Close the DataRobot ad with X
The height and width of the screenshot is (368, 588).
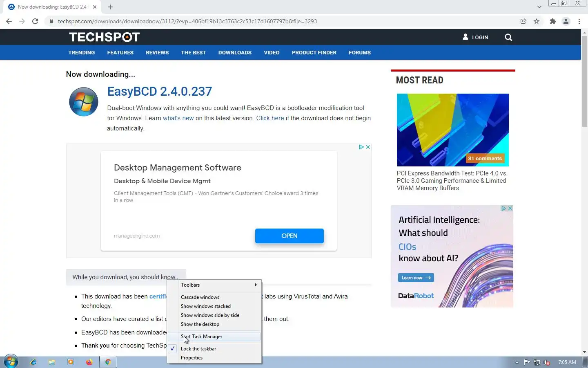click(510, 209)
